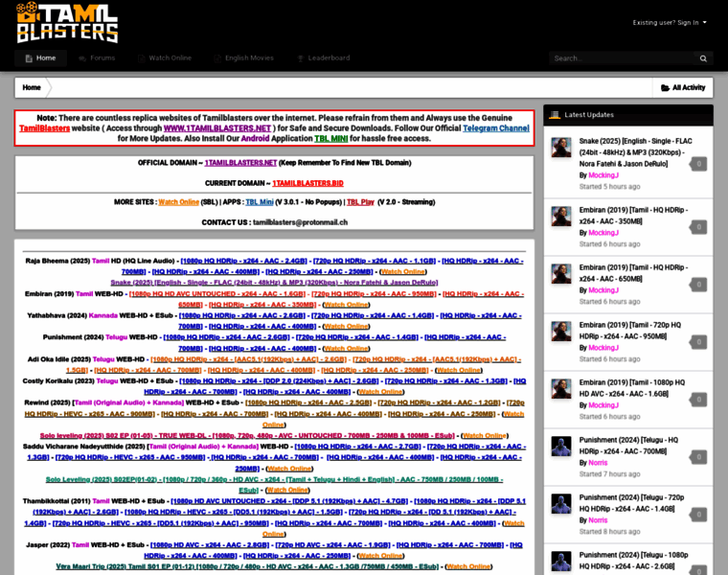Open Raja Bheema 1080p 2.4GB link
Image resolution: width=728 pixels, height=575 pixels.
coord(243,261)
